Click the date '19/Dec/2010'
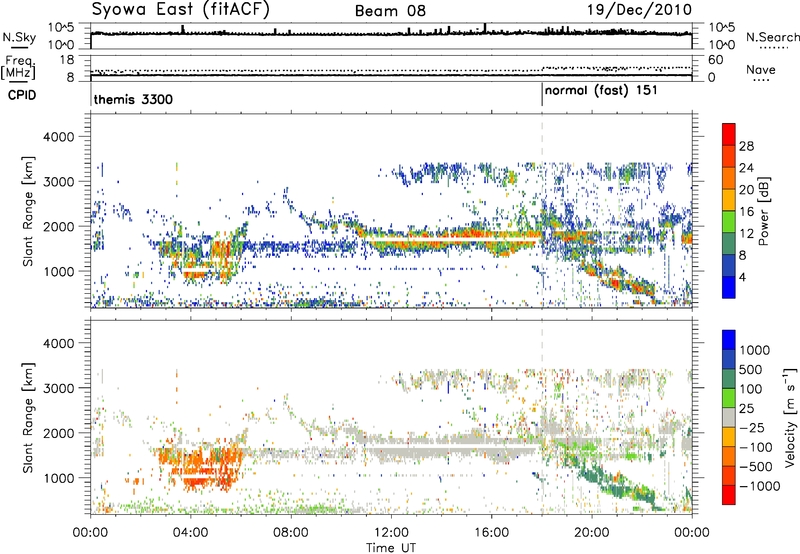The height and width of the screenshot is (554, 800). 640,10
